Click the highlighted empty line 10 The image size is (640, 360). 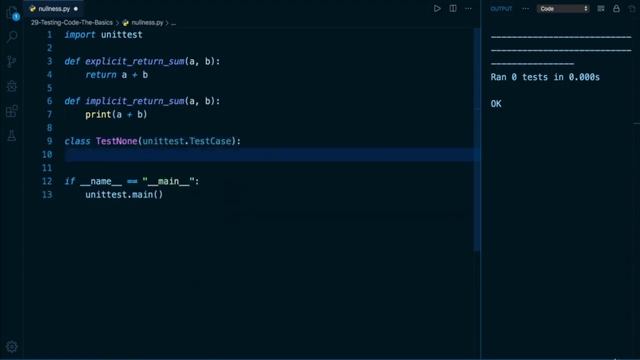click(269, 155)
